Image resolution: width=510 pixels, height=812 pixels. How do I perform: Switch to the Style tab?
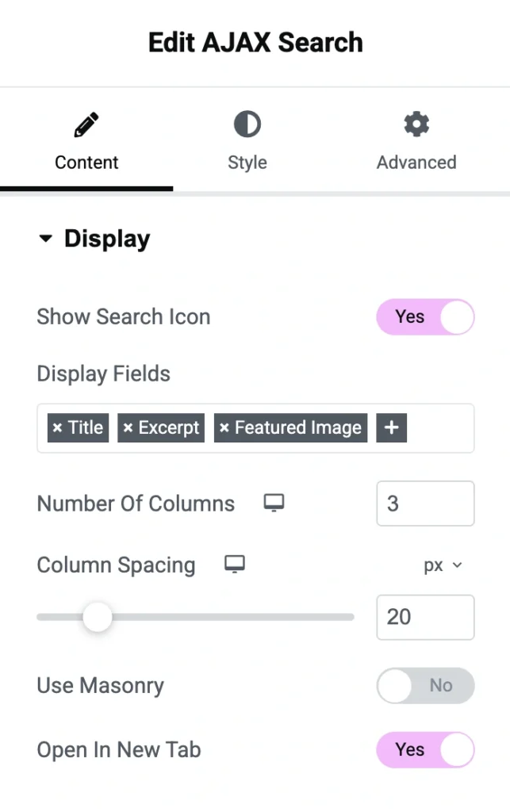247,162
